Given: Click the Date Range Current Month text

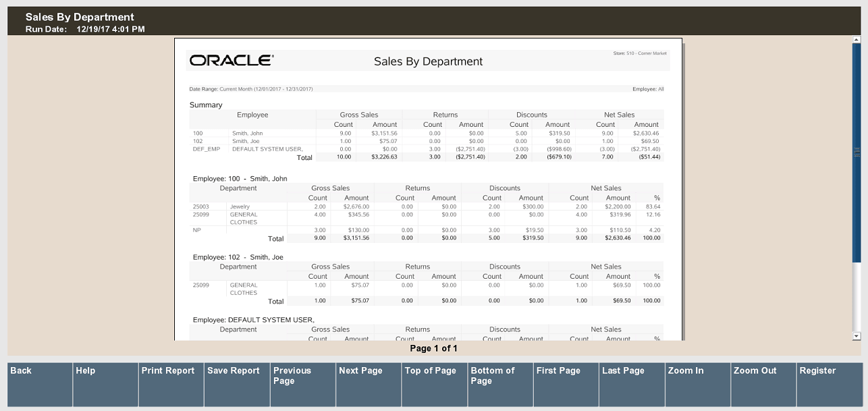Looking at the screenshot, I should pos(251,89).
